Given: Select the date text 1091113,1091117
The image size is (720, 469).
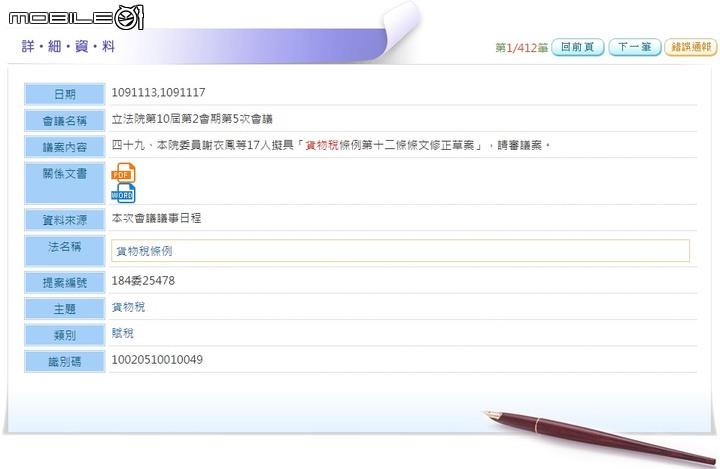Looking at the screenshot, I should pos(158,92).
